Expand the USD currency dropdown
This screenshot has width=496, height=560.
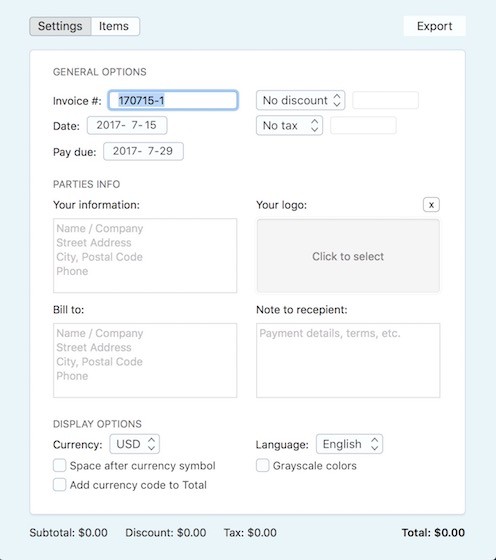click(x=135, y=444)
